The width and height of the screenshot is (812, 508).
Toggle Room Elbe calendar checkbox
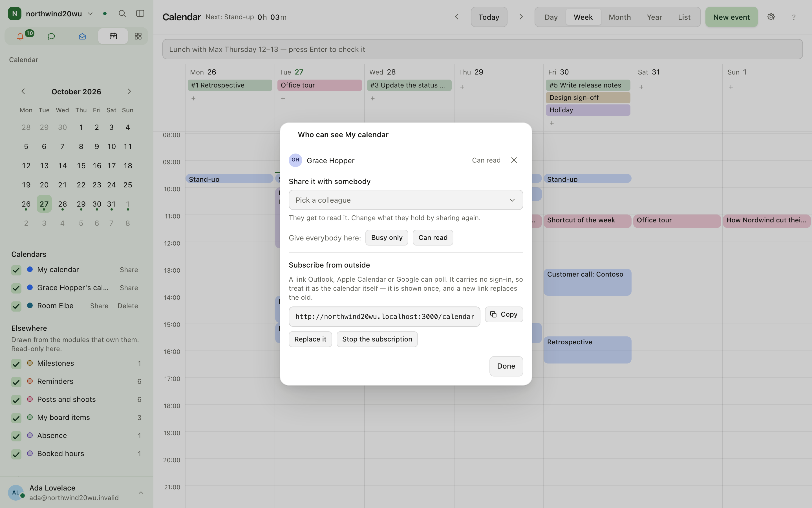coord(16,306)
